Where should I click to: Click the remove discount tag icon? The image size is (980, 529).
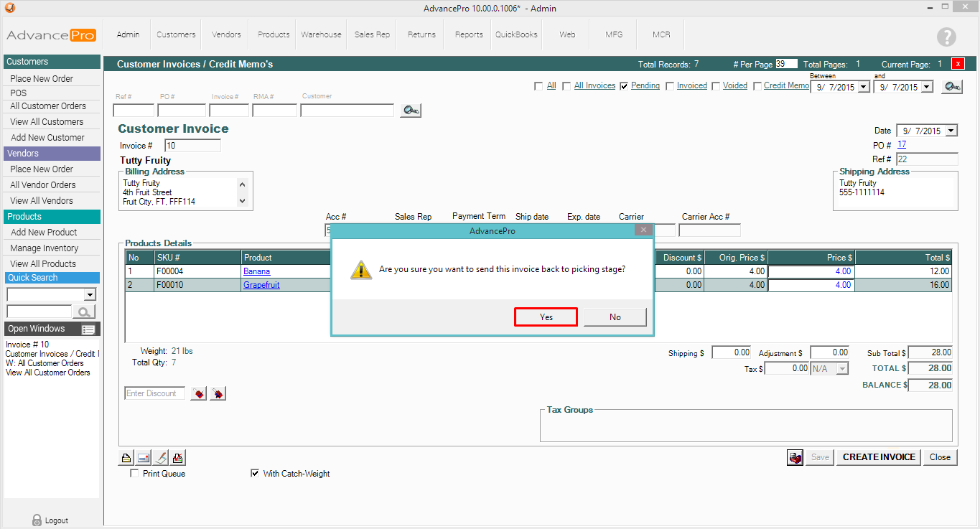pyautogui.click(x=218, y=393)
